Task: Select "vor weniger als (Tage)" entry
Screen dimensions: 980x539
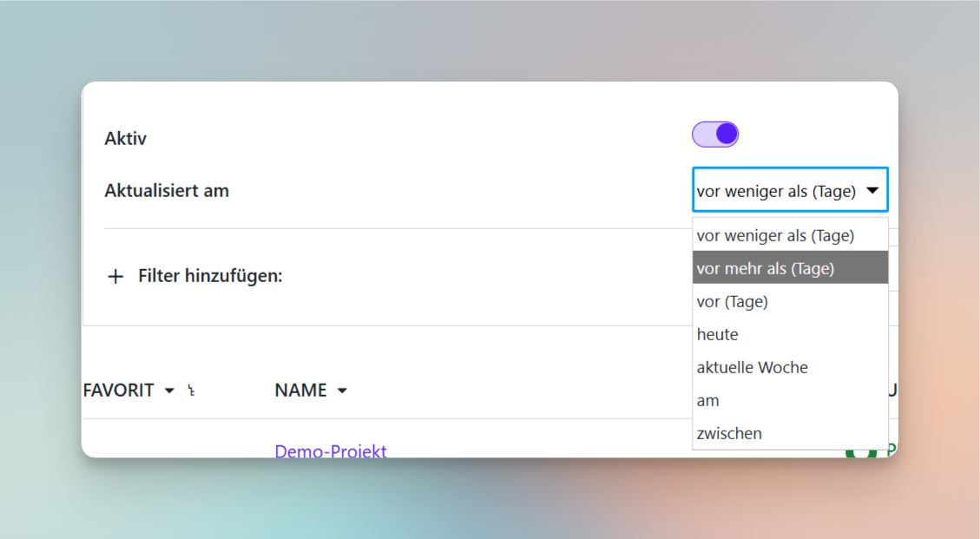Action: point(774,235)
